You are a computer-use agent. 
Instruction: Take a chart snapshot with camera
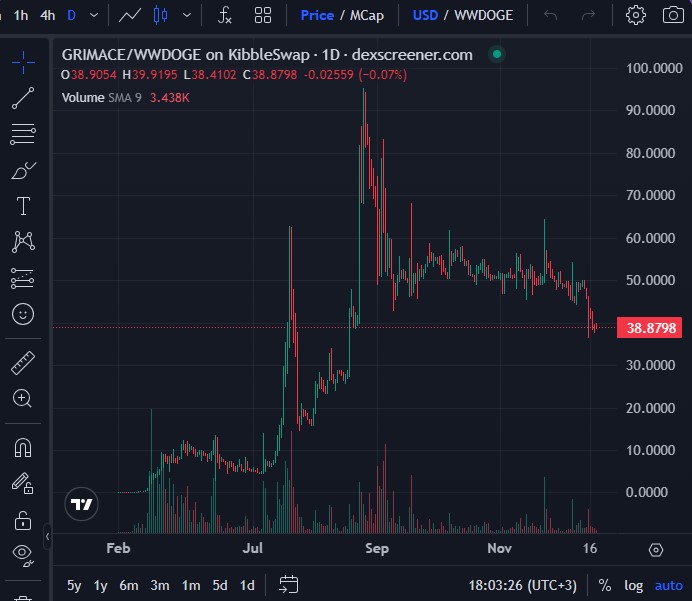(x=673, y=15)
